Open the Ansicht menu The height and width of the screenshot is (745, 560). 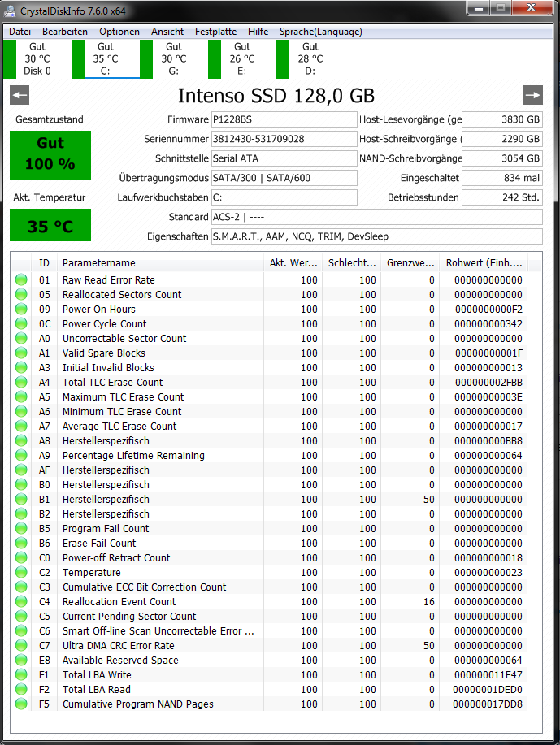click(167, 32)
